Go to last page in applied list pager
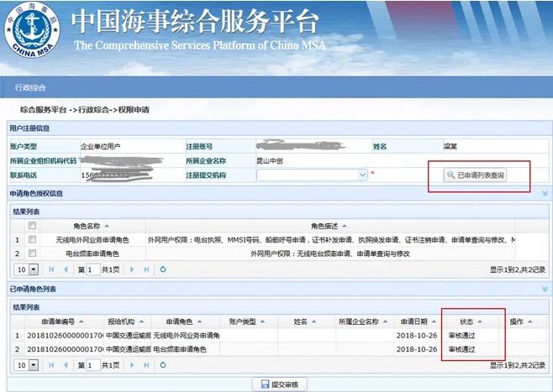Screen dimensions: 553x392 point(146,365)
